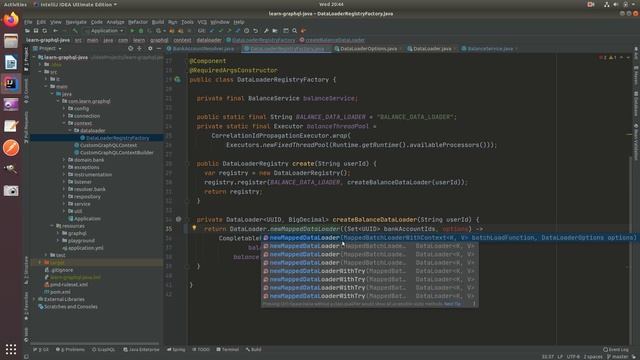Image resolution: width=640 pixels, height=360 pixels.
Task: Open the Problems tool window
Action: 70,349
